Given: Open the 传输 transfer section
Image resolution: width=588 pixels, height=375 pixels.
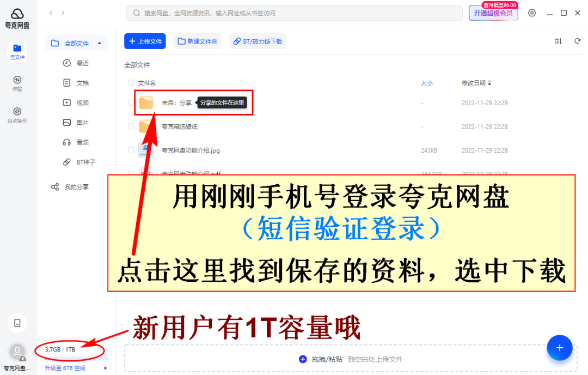Looking at the screenshot, I should 17,83.
